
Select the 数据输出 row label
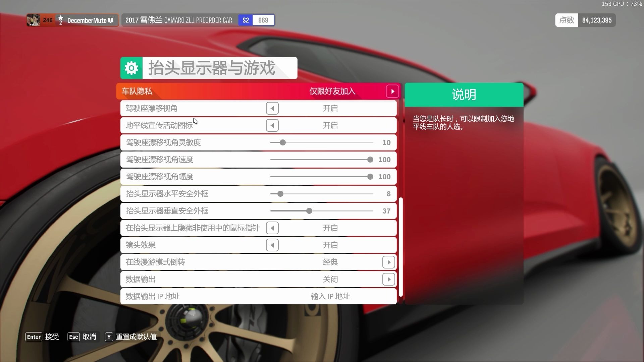pos(141,279)
